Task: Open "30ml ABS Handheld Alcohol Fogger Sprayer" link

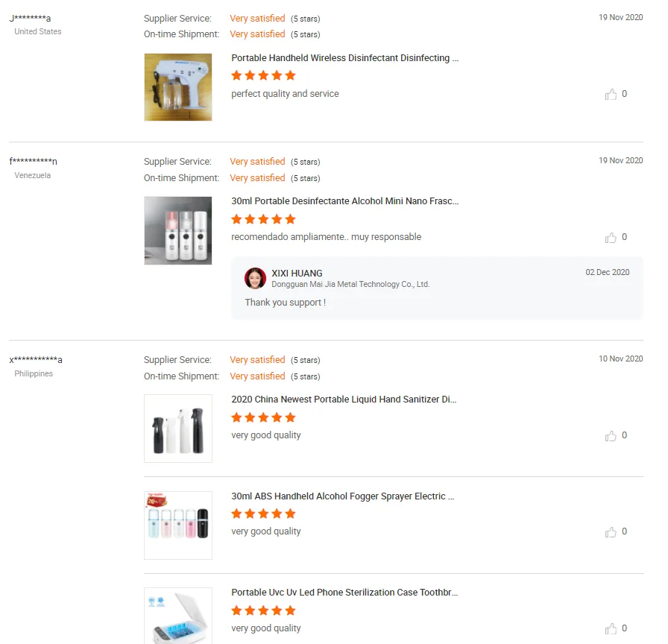Action: 343,496
